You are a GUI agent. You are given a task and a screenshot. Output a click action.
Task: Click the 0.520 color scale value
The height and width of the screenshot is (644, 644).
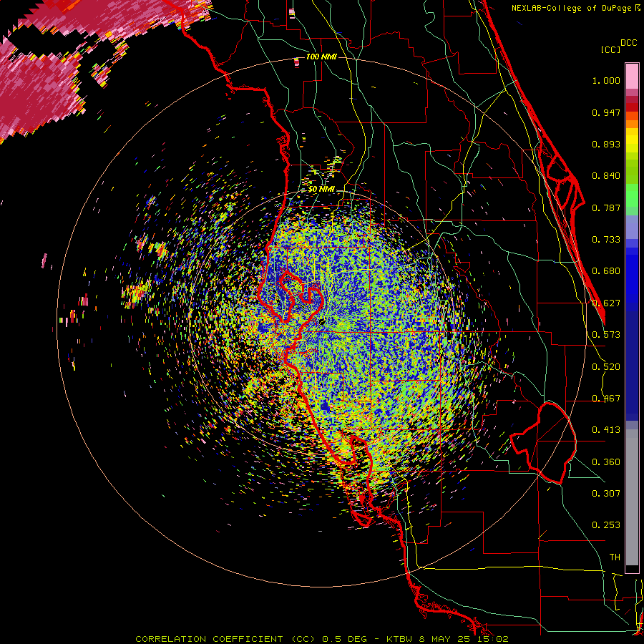click(606, 367)
